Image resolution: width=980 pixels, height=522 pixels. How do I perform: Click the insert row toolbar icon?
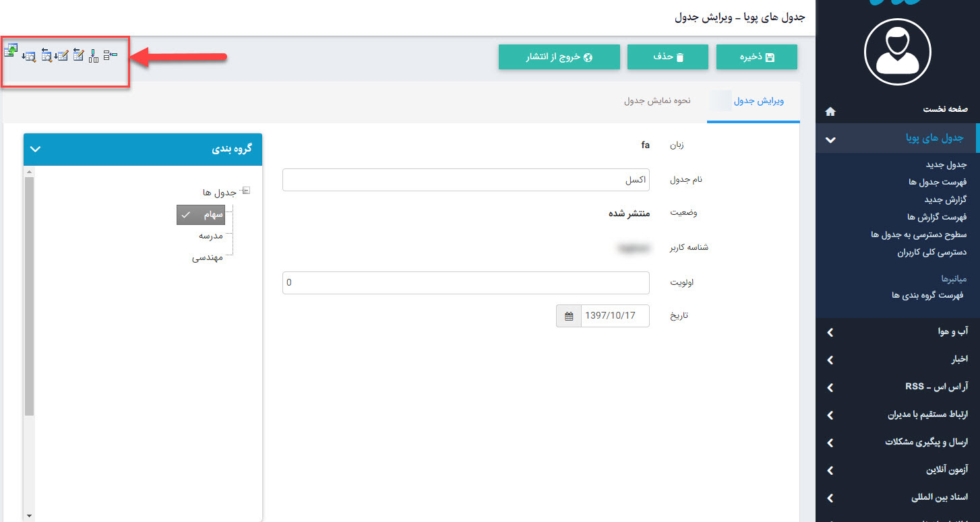pyautogui.click(x=110, y=55)
